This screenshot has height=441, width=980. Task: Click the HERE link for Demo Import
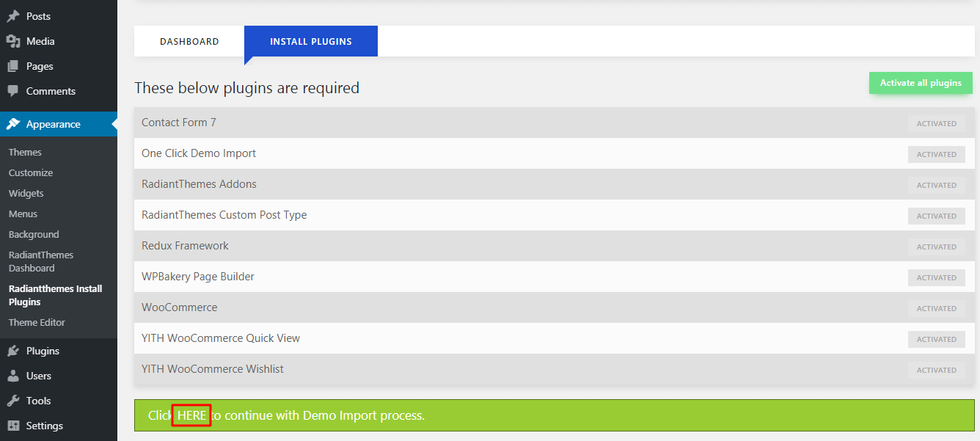tap(191, 415)
